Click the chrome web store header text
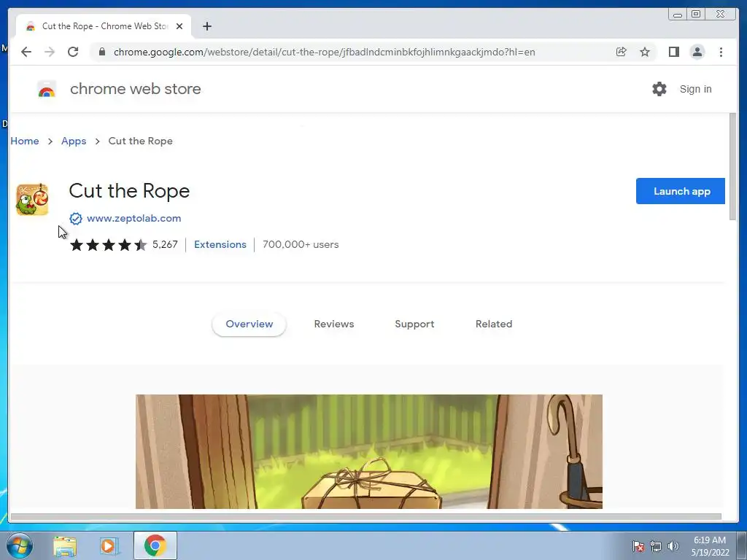The image size is (747, 560). point(135,89)
